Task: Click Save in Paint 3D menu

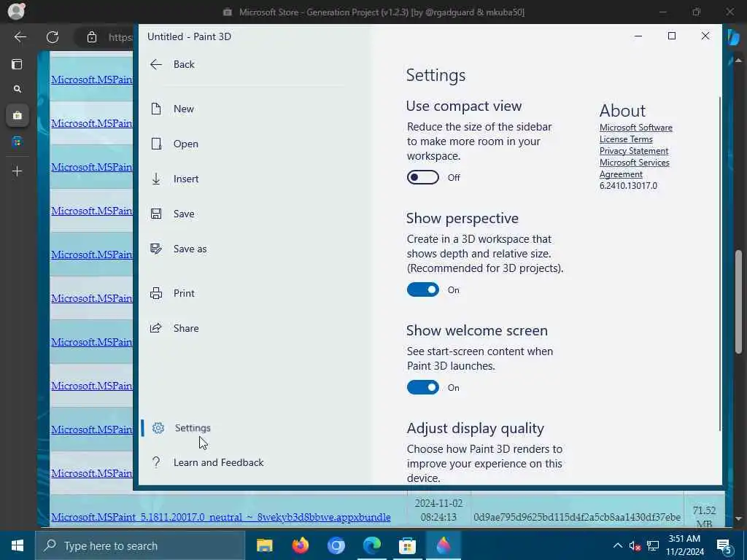Action: pyautogui.click(x=172, y=214)
